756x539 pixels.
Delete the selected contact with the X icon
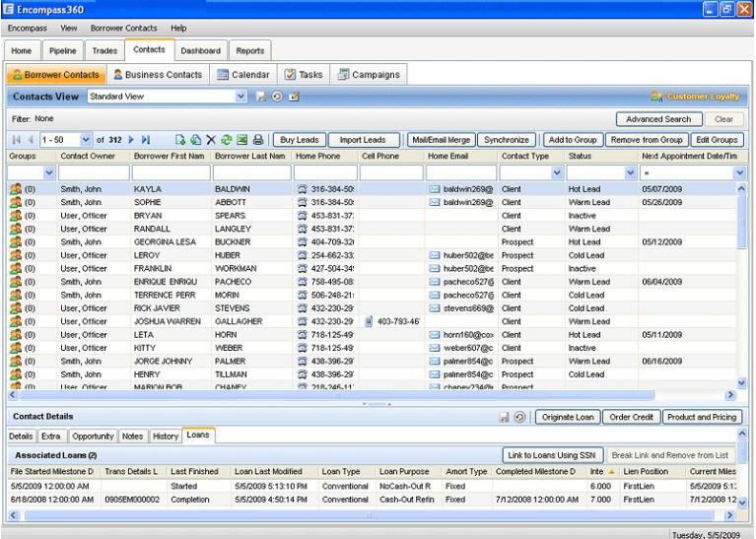coord(211,140)
